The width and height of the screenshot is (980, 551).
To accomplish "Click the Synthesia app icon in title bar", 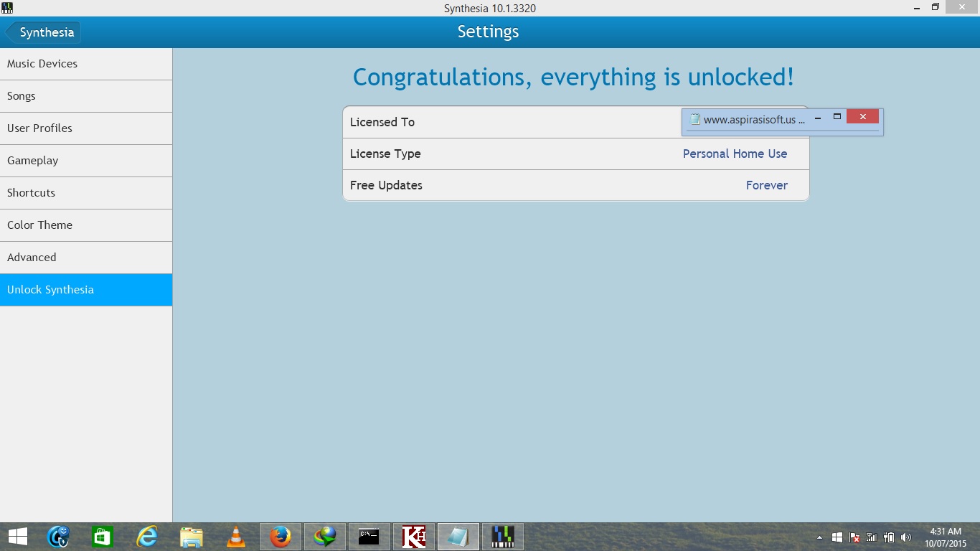I will click(7, 8).
